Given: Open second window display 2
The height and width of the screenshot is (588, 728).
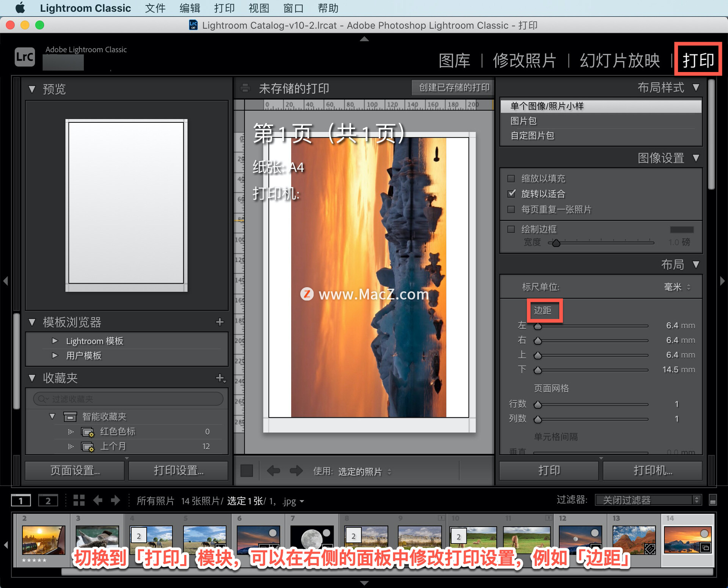Looking at the screenshot, I should [x=48, y=500].
